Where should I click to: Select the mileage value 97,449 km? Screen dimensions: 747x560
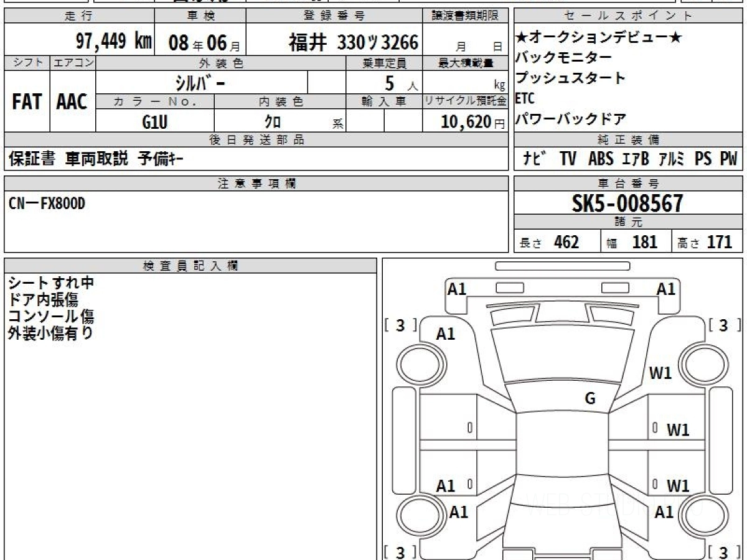tap(113, 42)
